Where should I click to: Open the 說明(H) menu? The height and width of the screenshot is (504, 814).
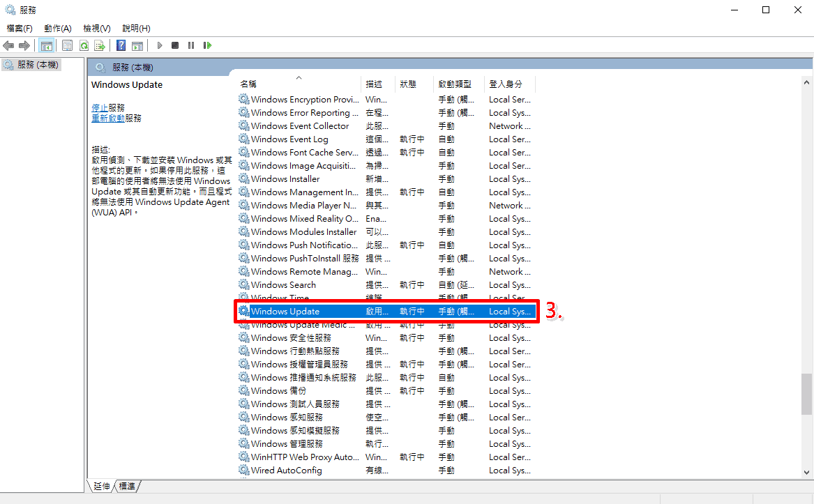coord(137,28)
